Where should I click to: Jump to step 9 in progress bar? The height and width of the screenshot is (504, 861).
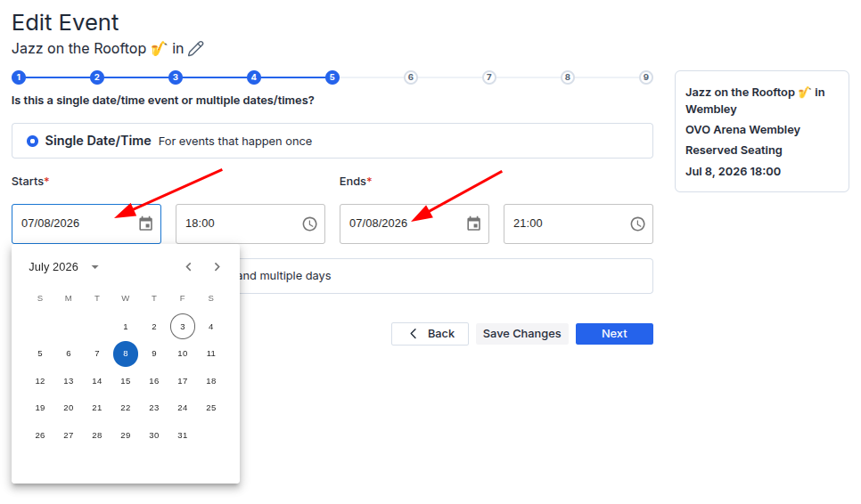point(646,77)
